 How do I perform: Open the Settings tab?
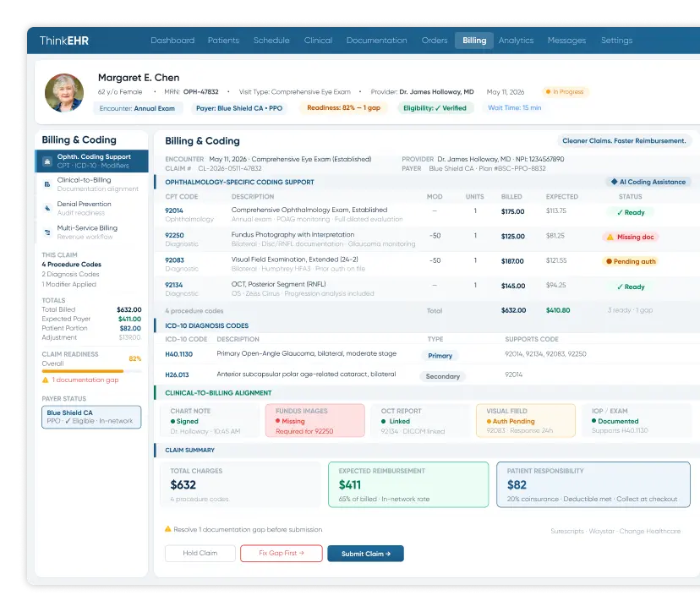(616, 41)
